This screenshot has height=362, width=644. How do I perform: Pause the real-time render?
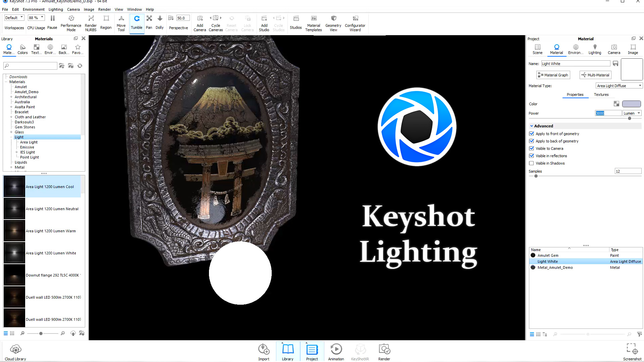tap(52, 22)
